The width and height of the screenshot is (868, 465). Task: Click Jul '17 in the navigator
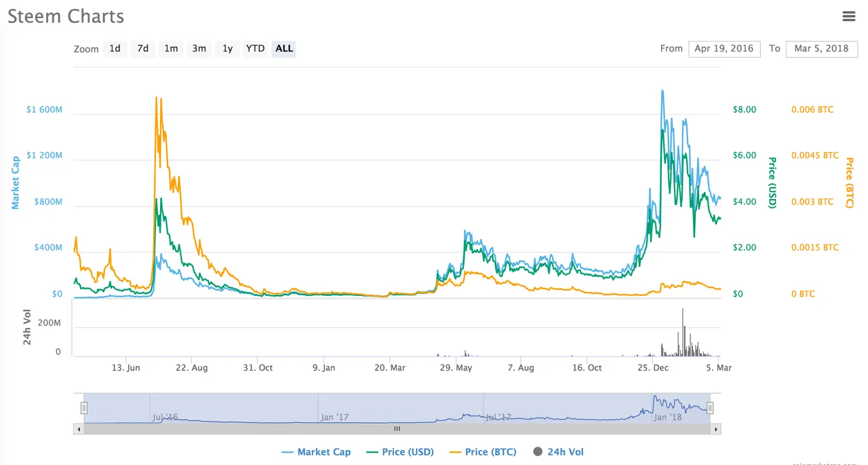(x=498, y=417)
